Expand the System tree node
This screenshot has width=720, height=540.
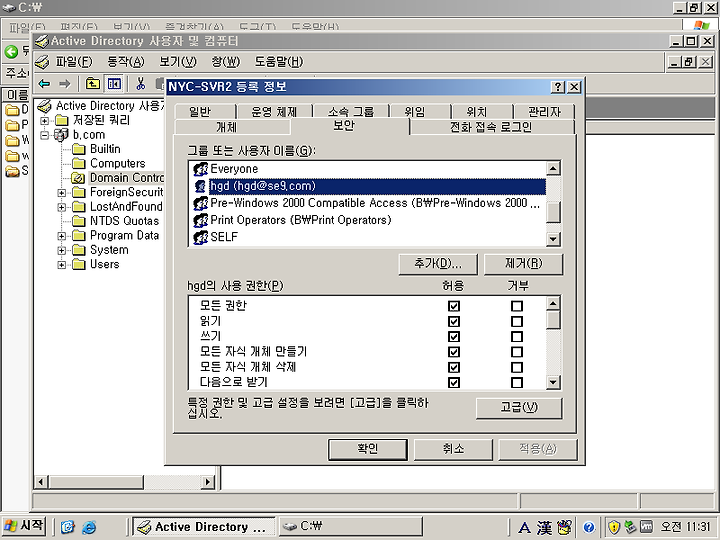pos(62,250)
